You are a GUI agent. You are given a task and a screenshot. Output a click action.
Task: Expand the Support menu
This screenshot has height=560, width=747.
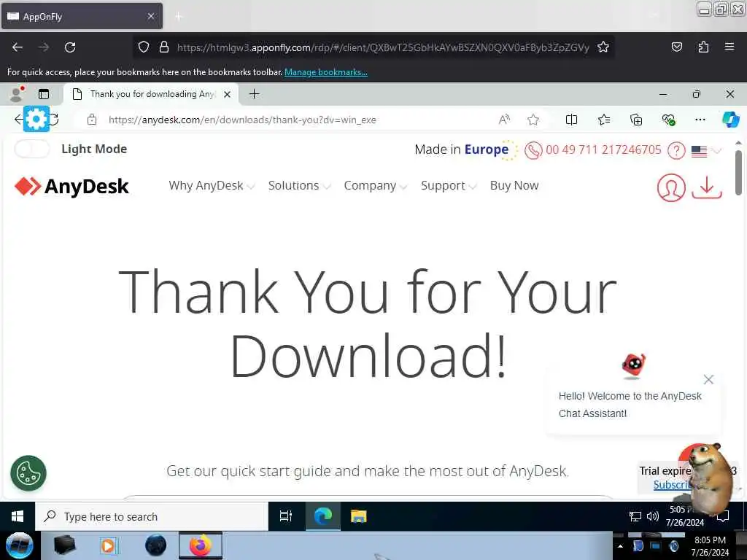click(449, 186)
